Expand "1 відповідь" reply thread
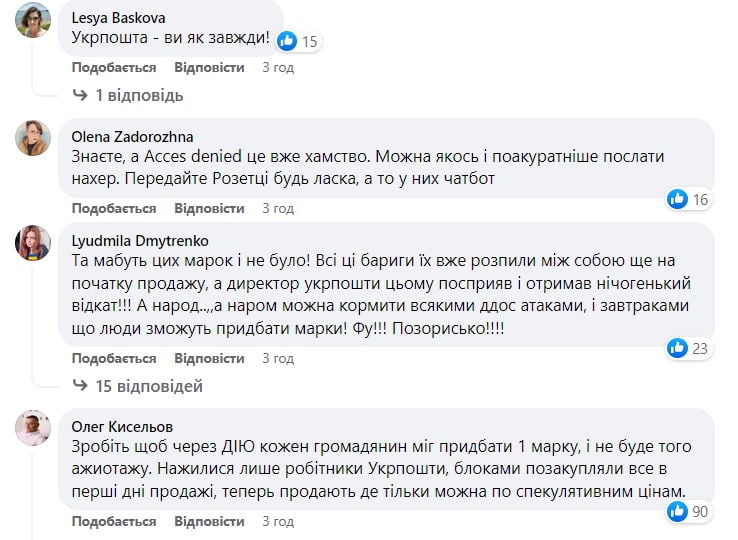Image resolution: width=738 pixels, height=540 pixels. point(139,95)
